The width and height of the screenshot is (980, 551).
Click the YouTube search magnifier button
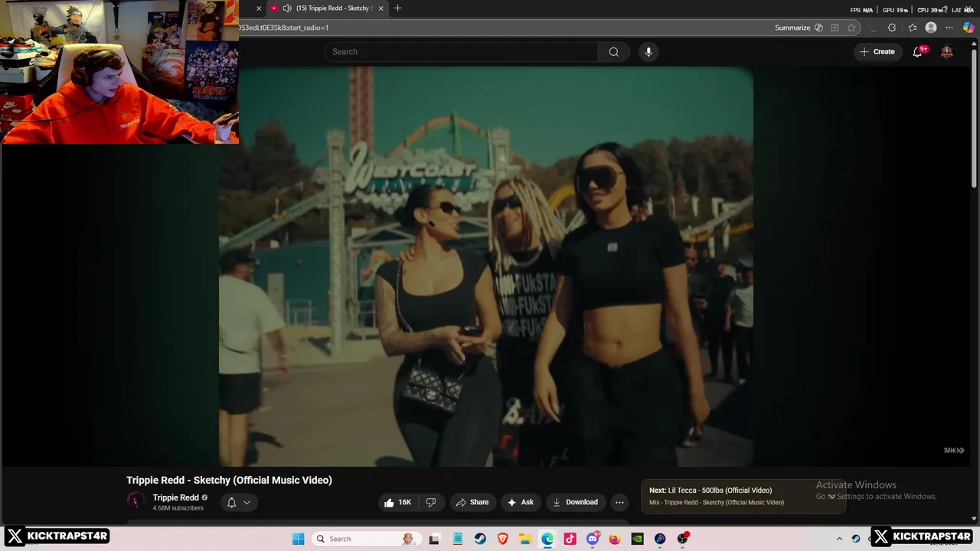click(613, 51)
